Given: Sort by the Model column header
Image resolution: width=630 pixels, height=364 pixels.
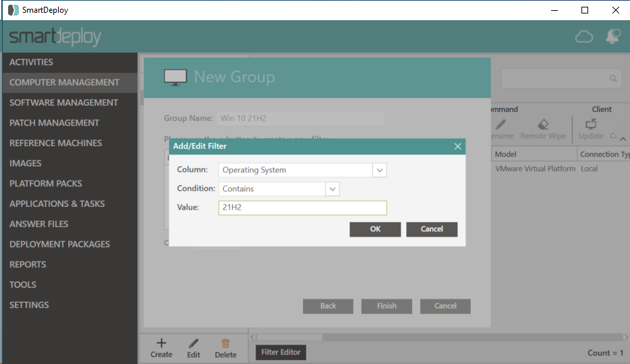Looking at the screenshot, I should (534, 154).
